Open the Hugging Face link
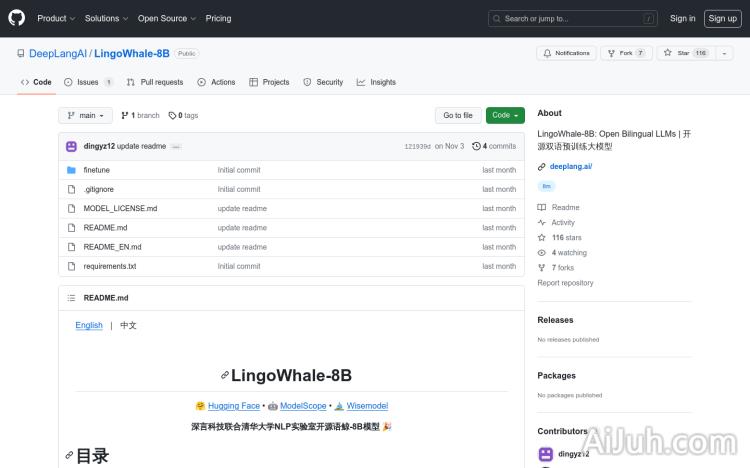The image size is (750, 468). tap(233, 406)
